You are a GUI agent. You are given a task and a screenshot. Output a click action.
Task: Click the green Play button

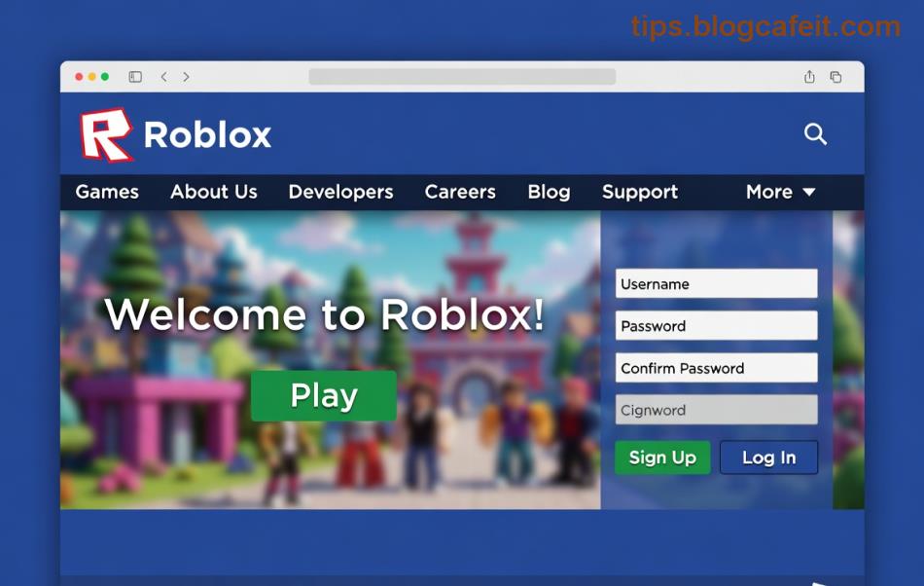(x=323, y=395)
